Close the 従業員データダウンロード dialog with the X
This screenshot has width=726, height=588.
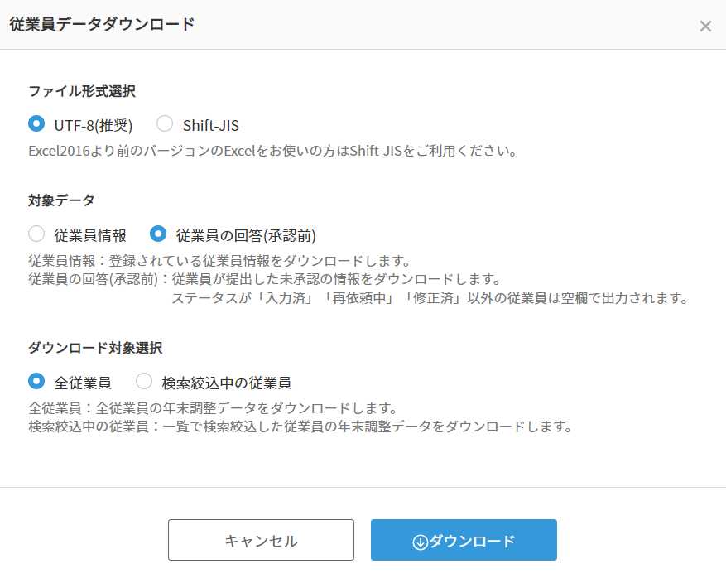(705, 26)
